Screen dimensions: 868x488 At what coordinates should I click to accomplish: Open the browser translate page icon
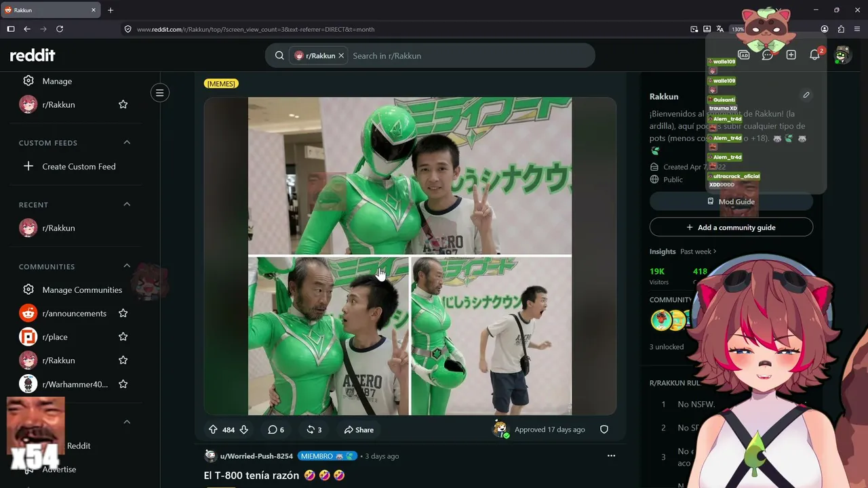click(719, 29)
